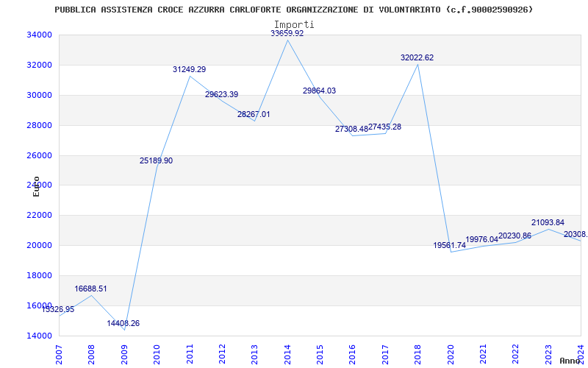The image size is (588, 368).
Task: Select the 29864.03 data label
Action: (320, 91)
